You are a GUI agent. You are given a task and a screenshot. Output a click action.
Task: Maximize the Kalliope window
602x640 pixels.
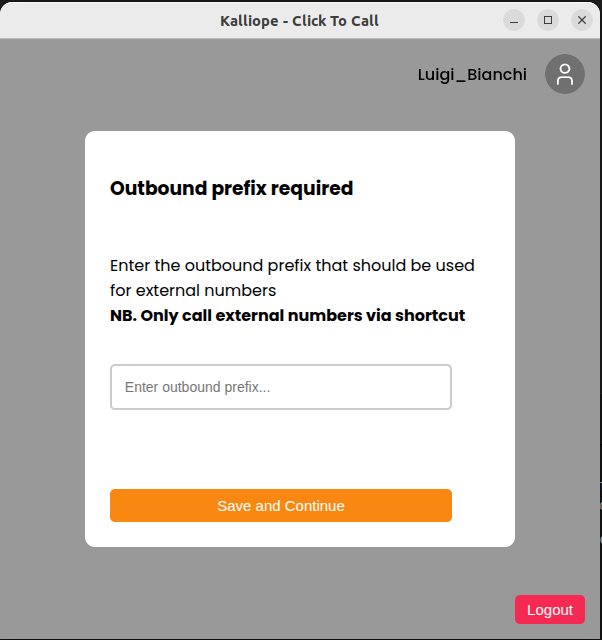pyautogui.click(x=548, y=20)
